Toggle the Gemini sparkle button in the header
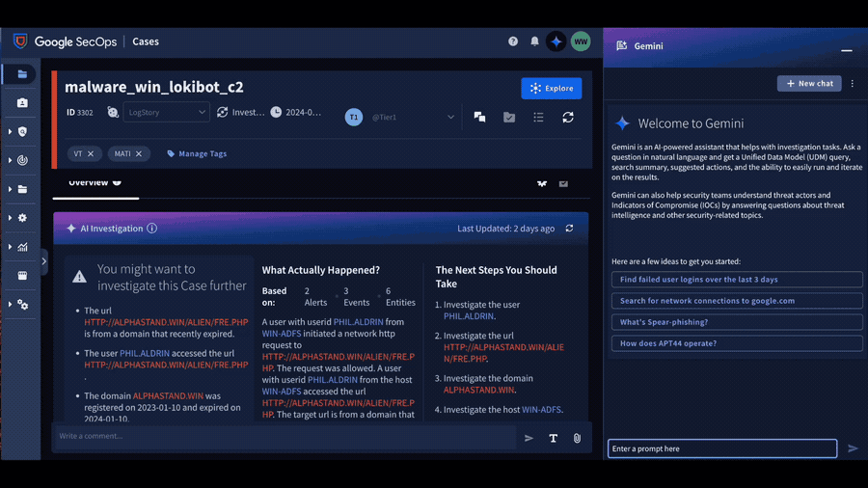Screen dimensions: 868x488 (x=556, y=41)
